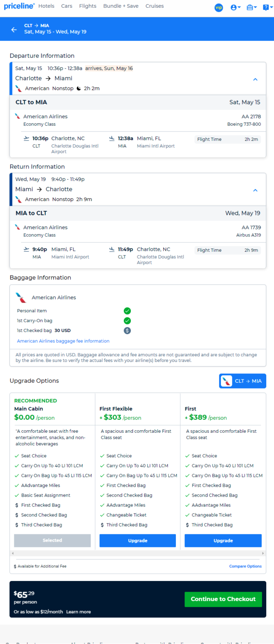
Task: Open the Flights menu item
Action: click(88, 6)
